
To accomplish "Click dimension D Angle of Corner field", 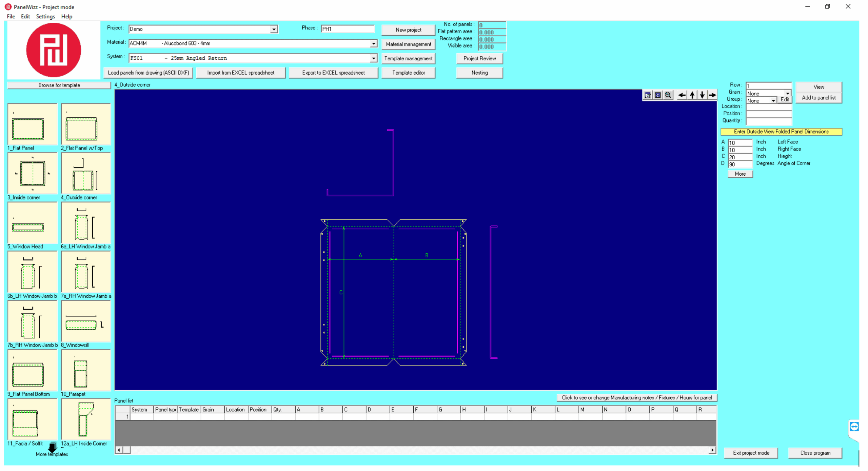I will tap(740, 164).
